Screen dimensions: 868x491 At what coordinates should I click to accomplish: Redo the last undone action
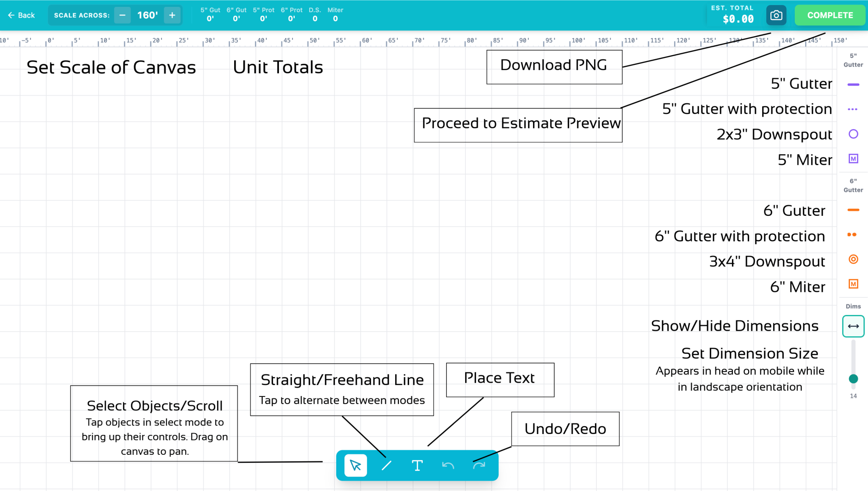(x=479, y=465)
